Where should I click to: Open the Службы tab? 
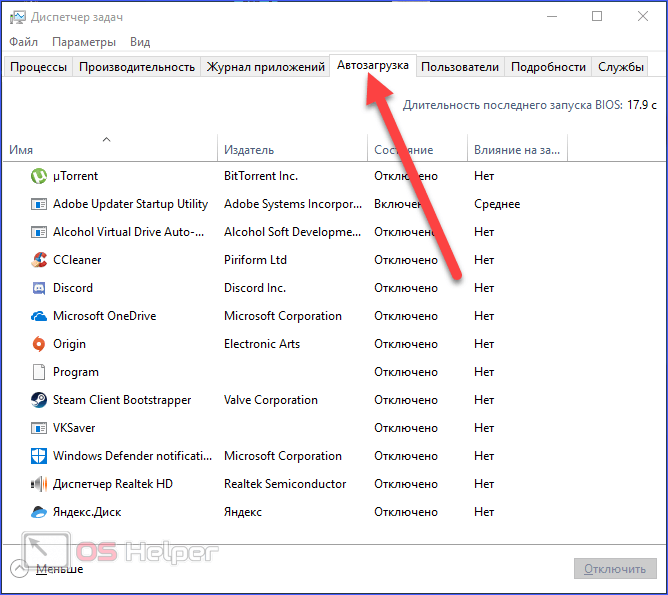(621, 67)
